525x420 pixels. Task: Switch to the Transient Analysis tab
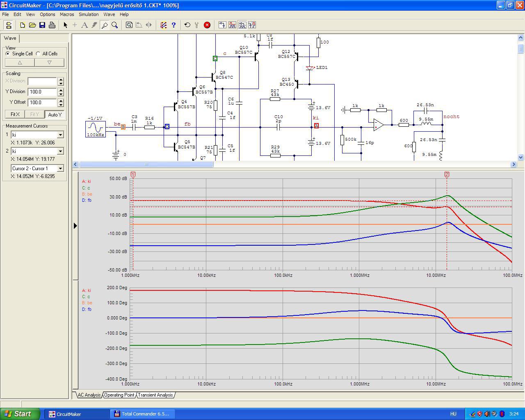pyautogui.click(x=155, y=395)
